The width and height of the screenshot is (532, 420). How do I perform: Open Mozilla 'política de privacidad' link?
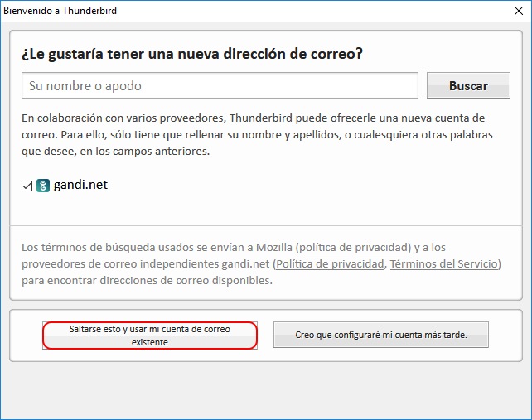point(353,248)
